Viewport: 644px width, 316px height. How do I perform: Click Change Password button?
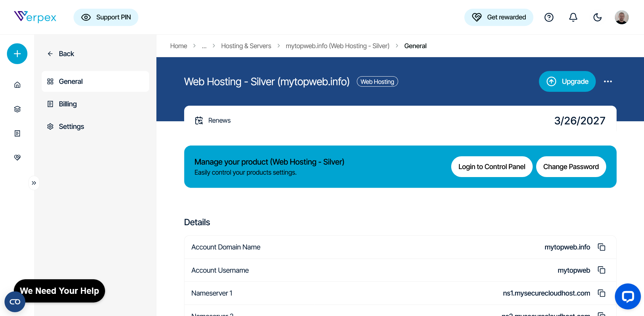(x=571, y=167)
